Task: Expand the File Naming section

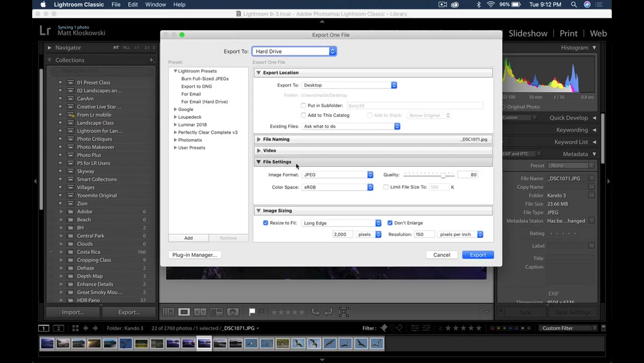Action: tap(259, 139)
